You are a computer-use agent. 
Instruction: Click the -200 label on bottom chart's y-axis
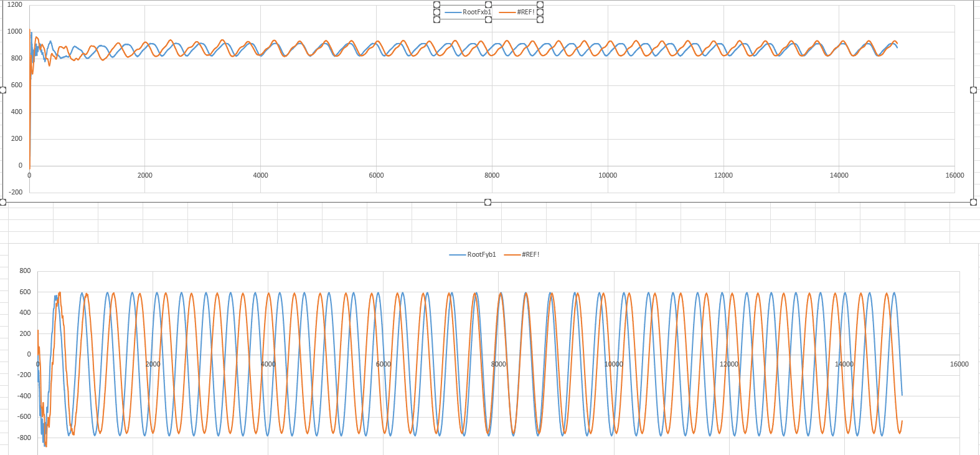click(24, 375)
